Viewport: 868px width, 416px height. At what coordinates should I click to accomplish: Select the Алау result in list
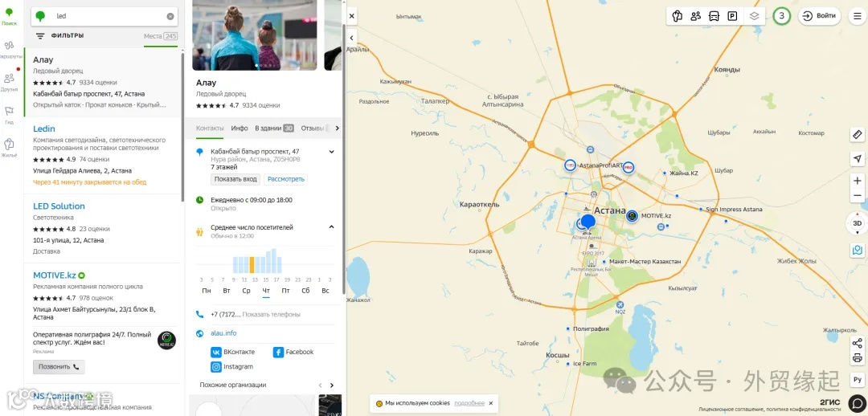[102, 83]
